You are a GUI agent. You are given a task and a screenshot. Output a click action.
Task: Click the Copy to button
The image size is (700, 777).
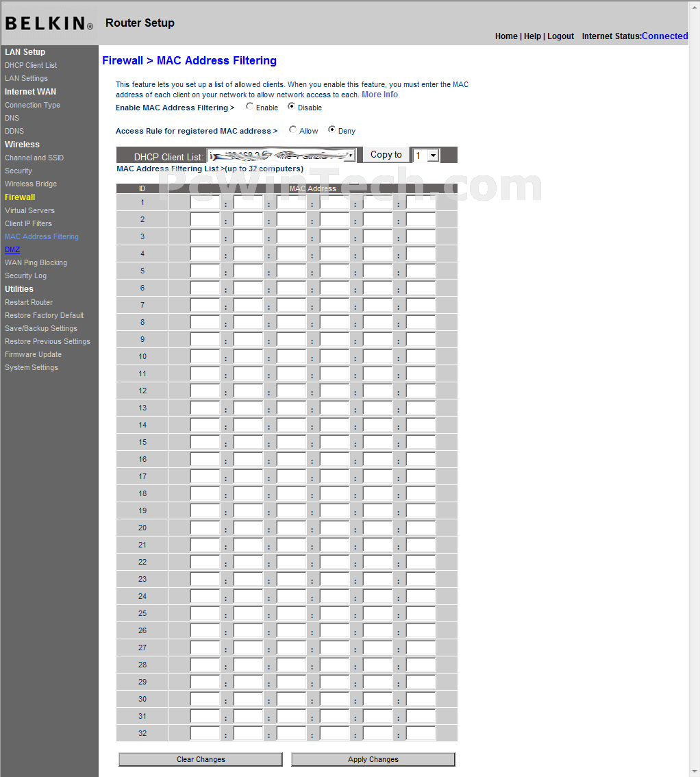point(386,155)
